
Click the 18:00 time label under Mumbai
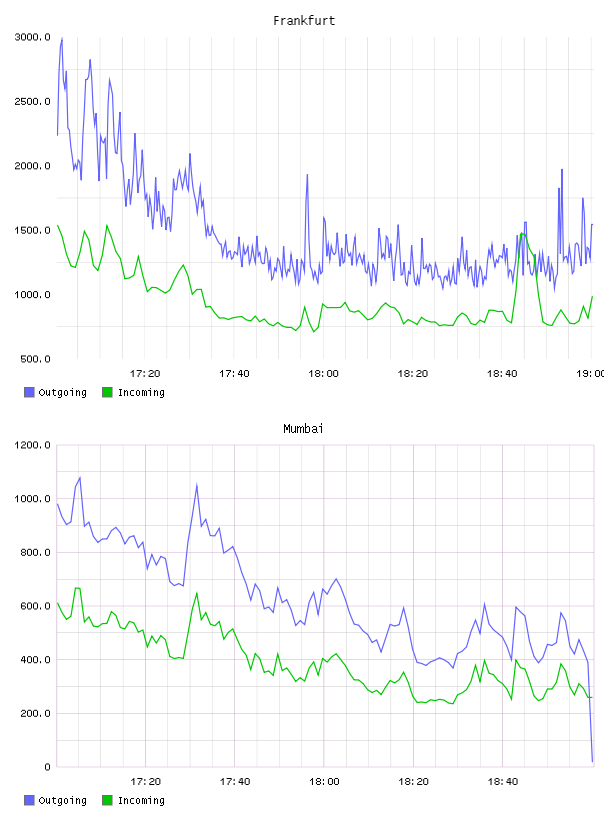324,782
